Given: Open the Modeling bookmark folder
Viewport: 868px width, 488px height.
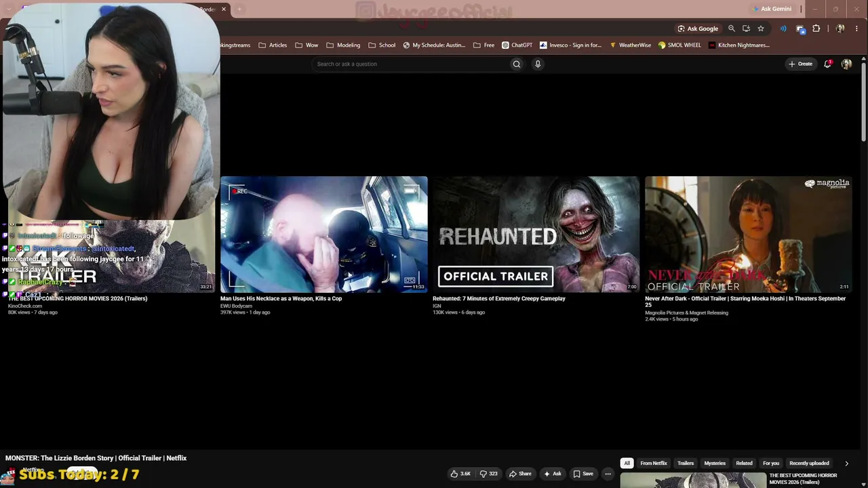Looking at the screenshot, I should click(x=343, y=45).
